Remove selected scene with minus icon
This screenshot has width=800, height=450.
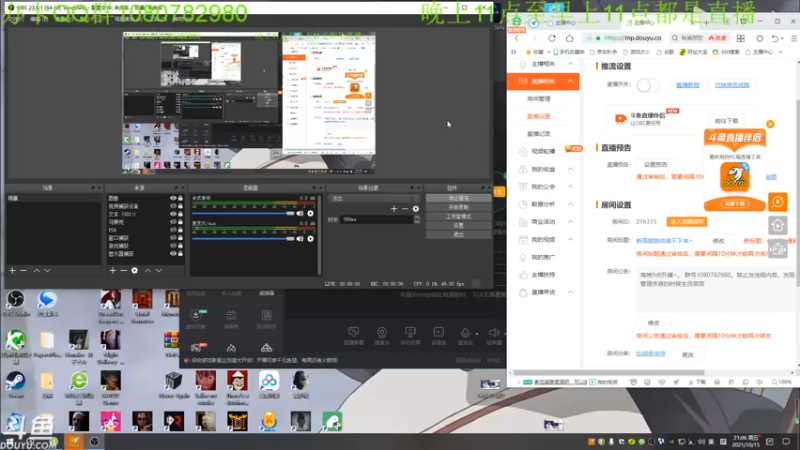[23, 270]
